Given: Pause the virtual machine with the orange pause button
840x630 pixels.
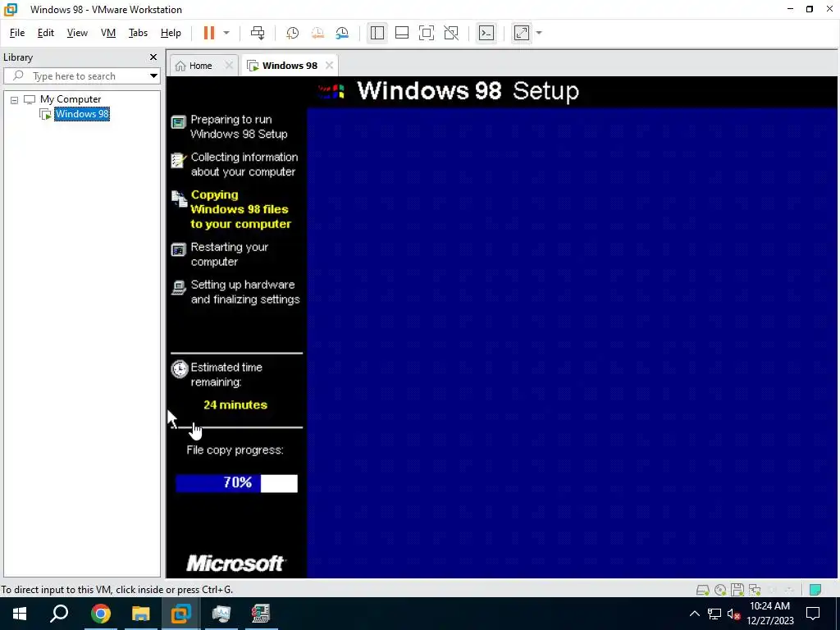Looking at the screenshot, I should point(209,33).
